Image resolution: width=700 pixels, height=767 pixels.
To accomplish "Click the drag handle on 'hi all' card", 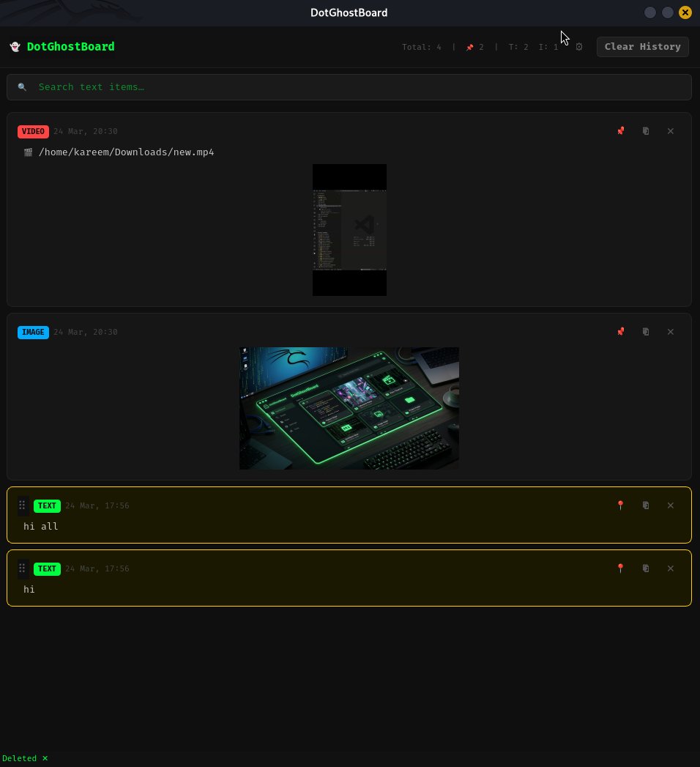I will pyautogui.click(x=23, y=505).
